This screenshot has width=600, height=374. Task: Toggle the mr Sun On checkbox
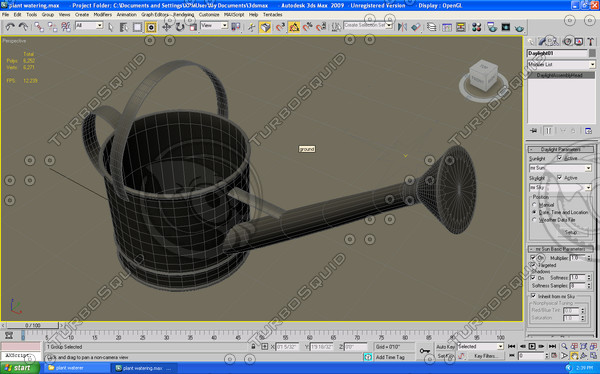pos(533,258)
